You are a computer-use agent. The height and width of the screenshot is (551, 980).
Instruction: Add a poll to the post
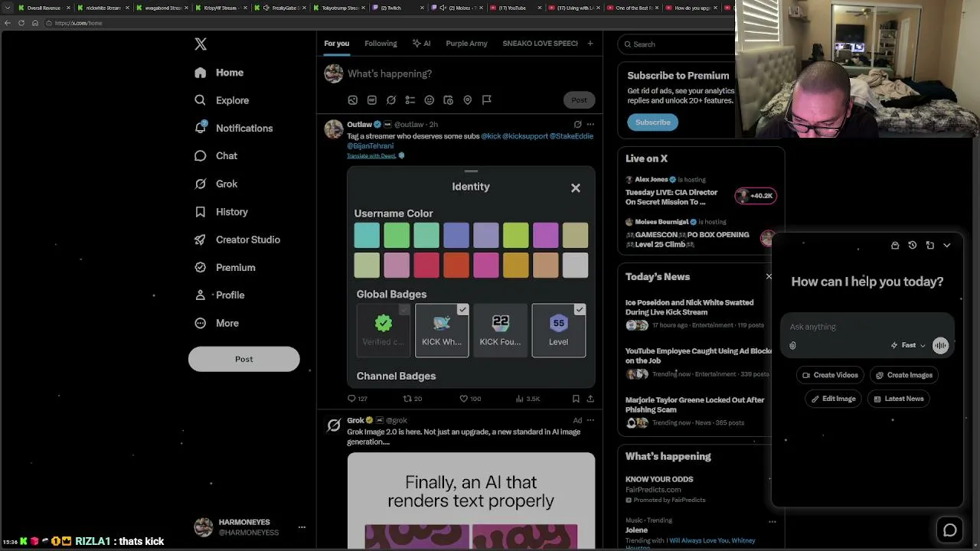(410, 100)
